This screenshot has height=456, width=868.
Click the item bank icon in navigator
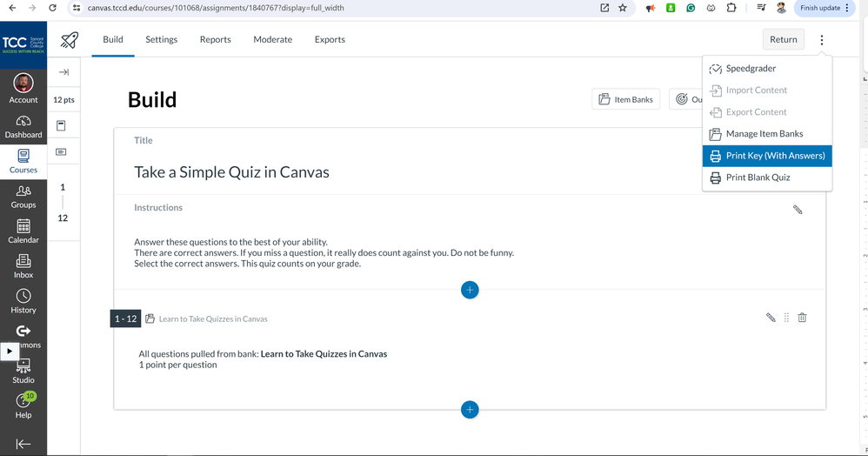61,151
